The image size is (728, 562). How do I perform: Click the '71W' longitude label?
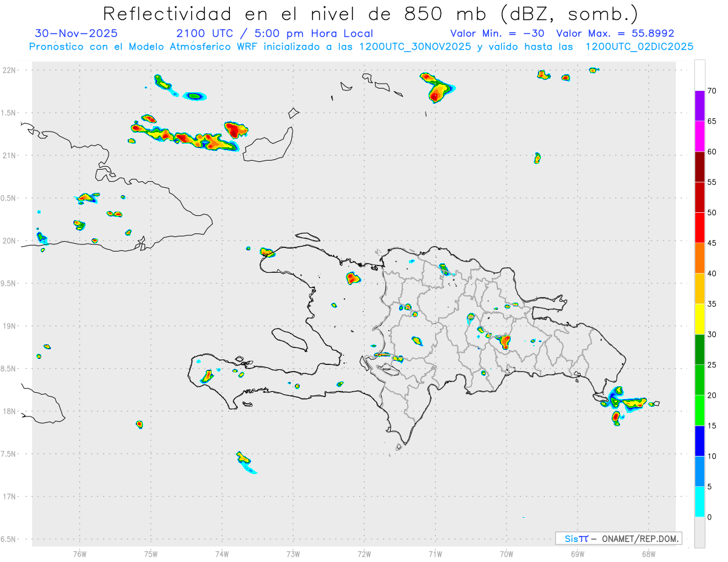(x=435, y=554)
